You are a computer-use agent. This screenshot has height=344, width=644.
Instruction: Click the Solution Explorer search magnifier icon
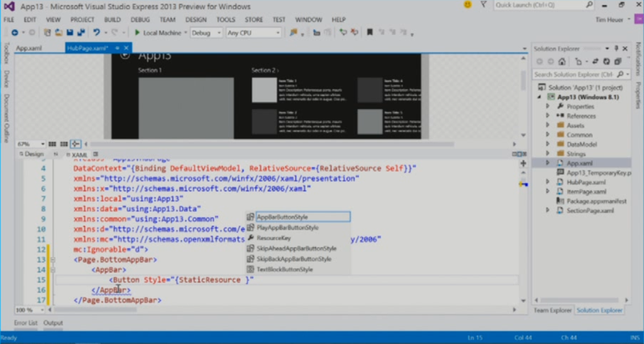620,74
